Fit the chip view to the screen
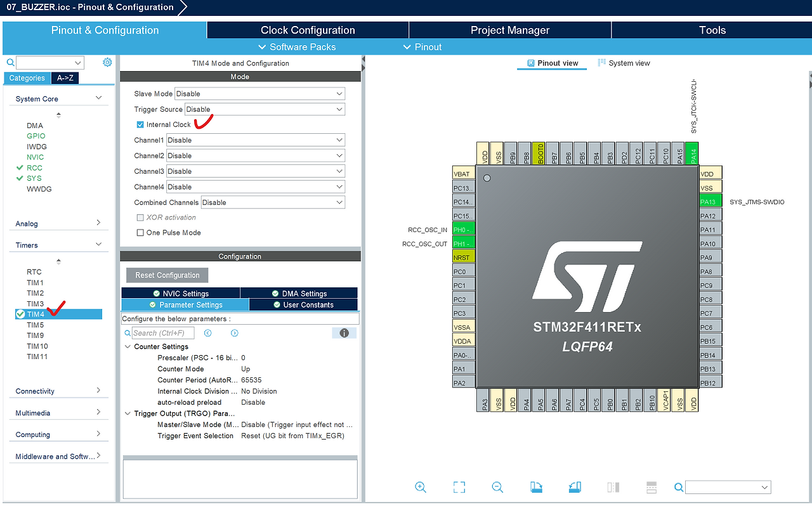The height and width of the screenshot is (508, 812). (459, 487)
